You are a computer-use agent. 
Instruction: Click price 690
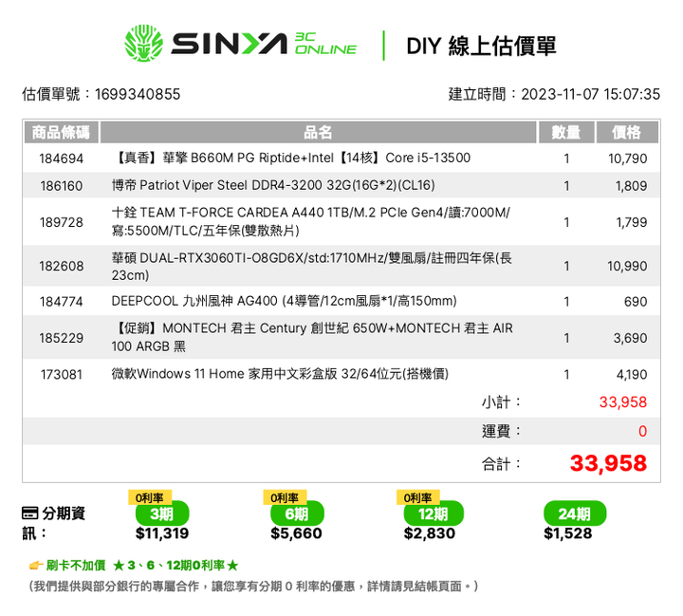636,302
